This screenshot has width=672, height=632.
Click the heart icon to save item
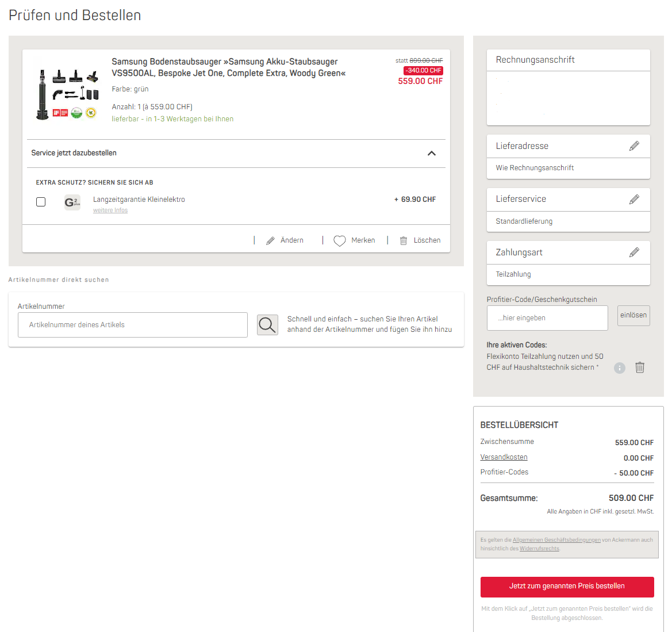[x=340, y=241]
